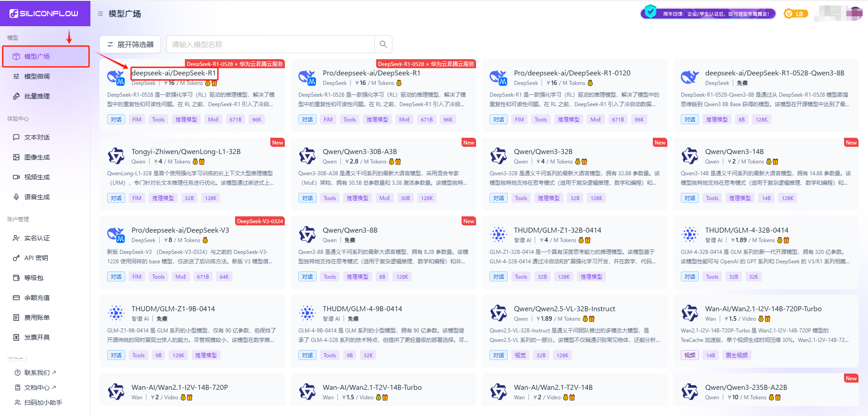Screen dimensions: 868x416
Task: Collapse sidebar via menu icon beside 模型广场 title
Action: pyautogui.click(x=100, y=14)
